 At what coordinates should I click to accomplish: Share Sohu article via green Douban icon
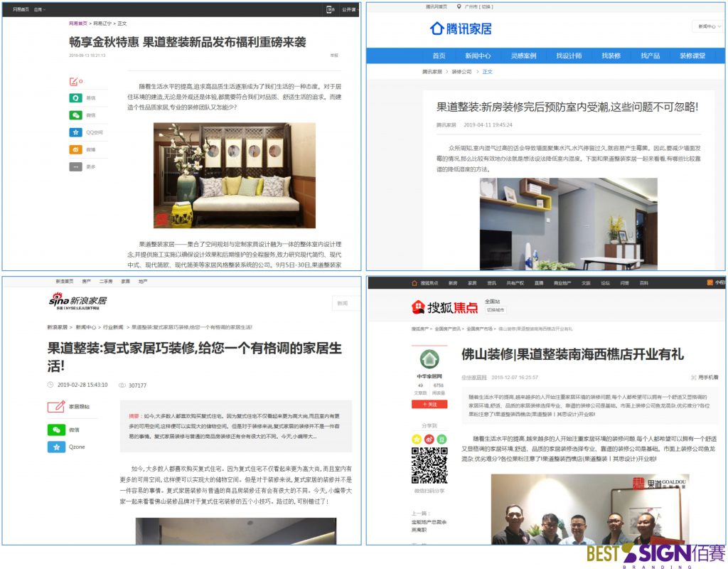442,439
